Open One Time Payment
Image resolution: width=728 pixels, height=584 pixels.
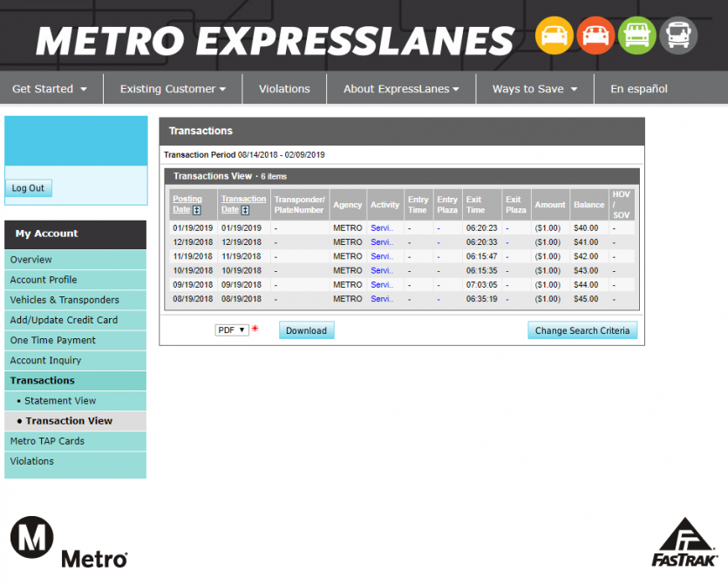pos(75,340)
